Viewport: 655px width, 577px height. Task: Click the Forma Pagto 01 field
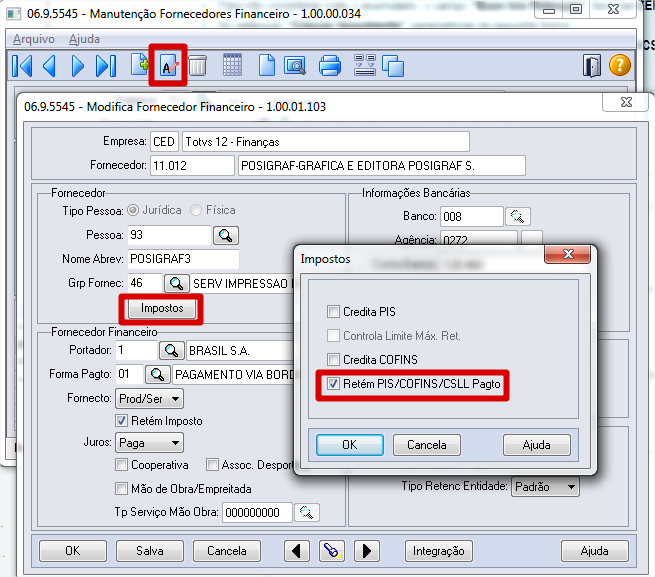[x=129, y=374]
